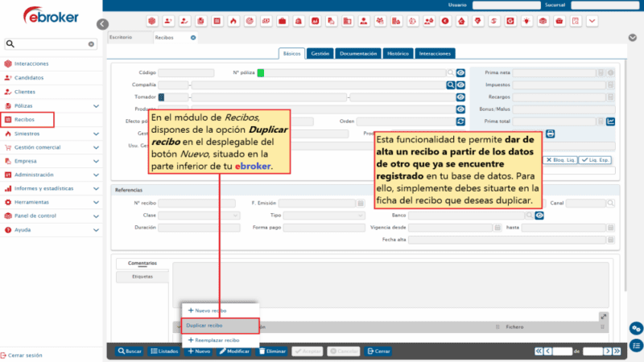Click the expand arrows icon above Fichero column

pyautogui.click(x=603, y=316)
